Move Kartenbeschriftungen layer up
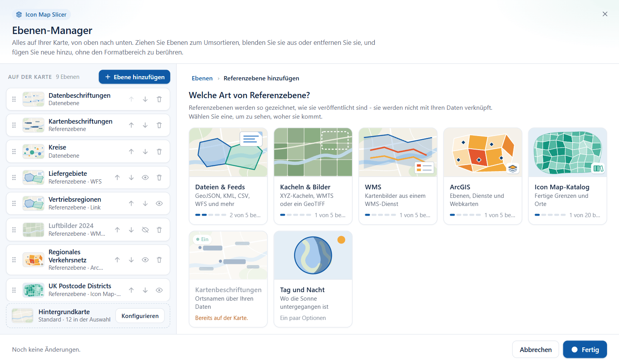 click(131, 125)
